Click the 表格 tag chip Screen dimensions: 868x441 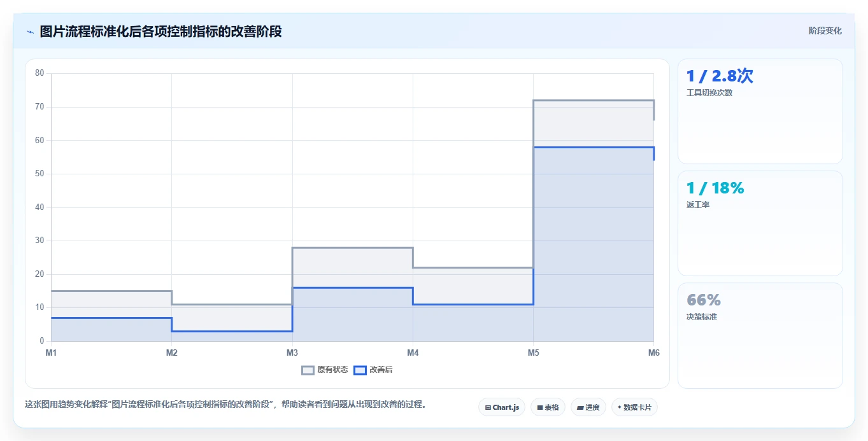pos(548,407)
